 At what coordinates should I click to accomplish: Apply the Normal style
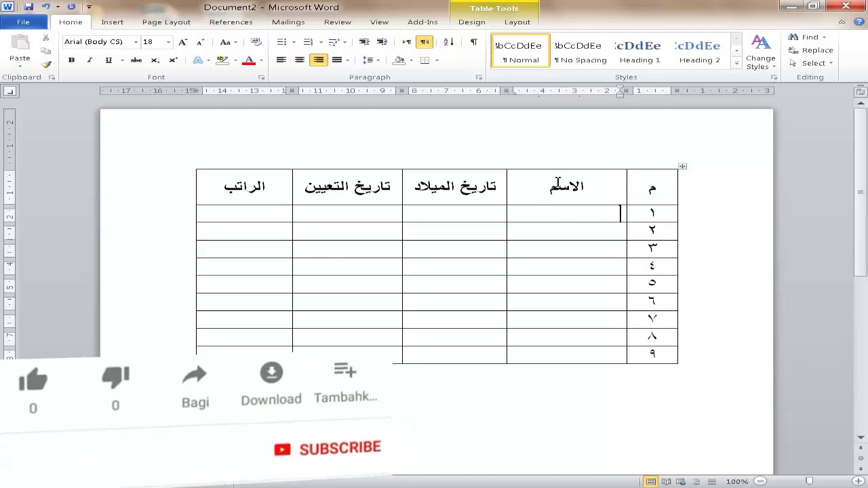520,51
